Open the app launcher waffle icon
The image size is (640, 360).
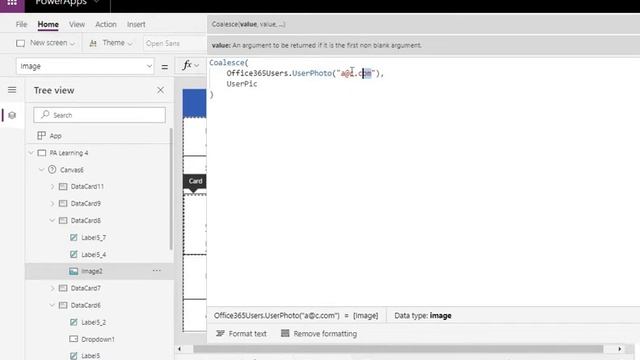point(12,3)
